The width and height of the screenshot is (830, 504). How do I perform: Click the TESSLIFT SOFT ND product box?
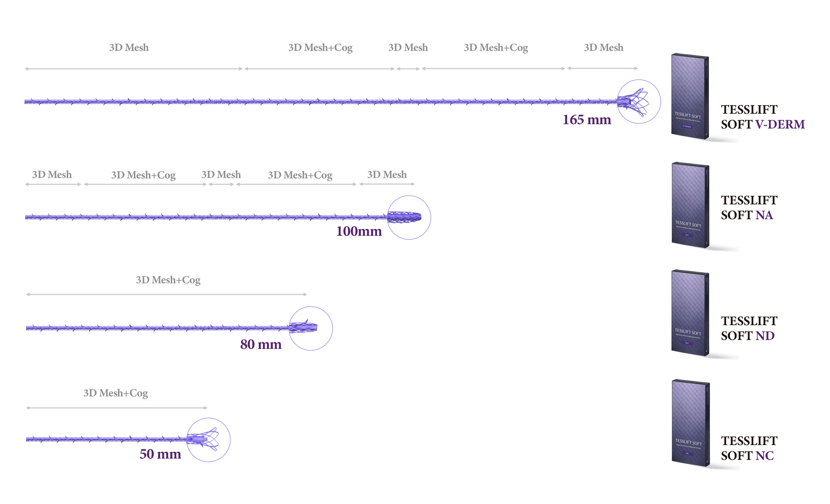click(691, 313)
